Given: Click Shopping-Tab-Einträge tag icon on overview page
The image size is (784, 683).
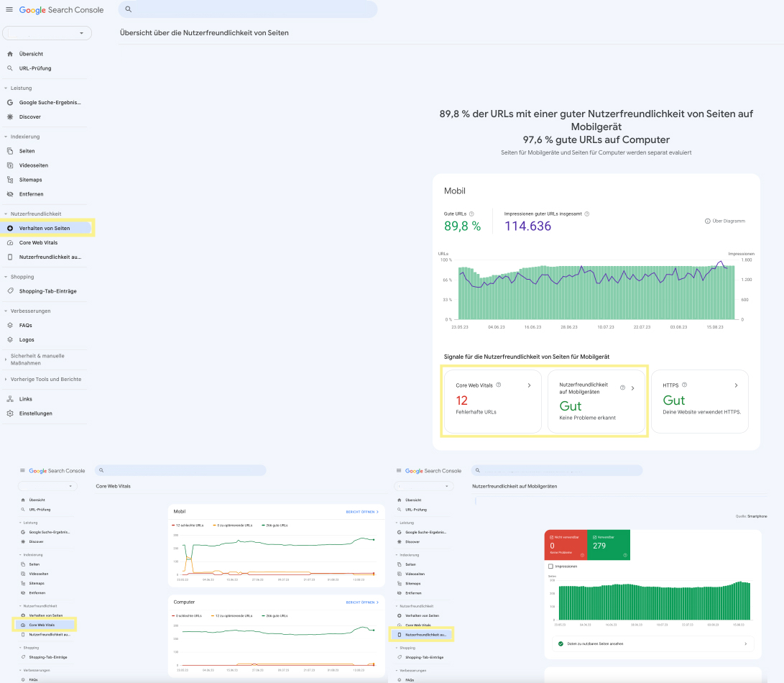Looking at the screenshot, I should click(x=10, y=290).
